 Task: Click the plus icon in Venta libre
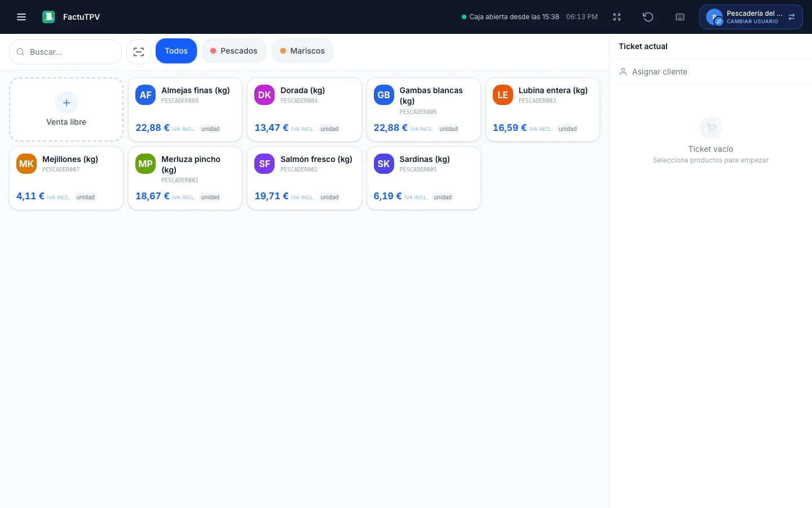pos(67,103)
